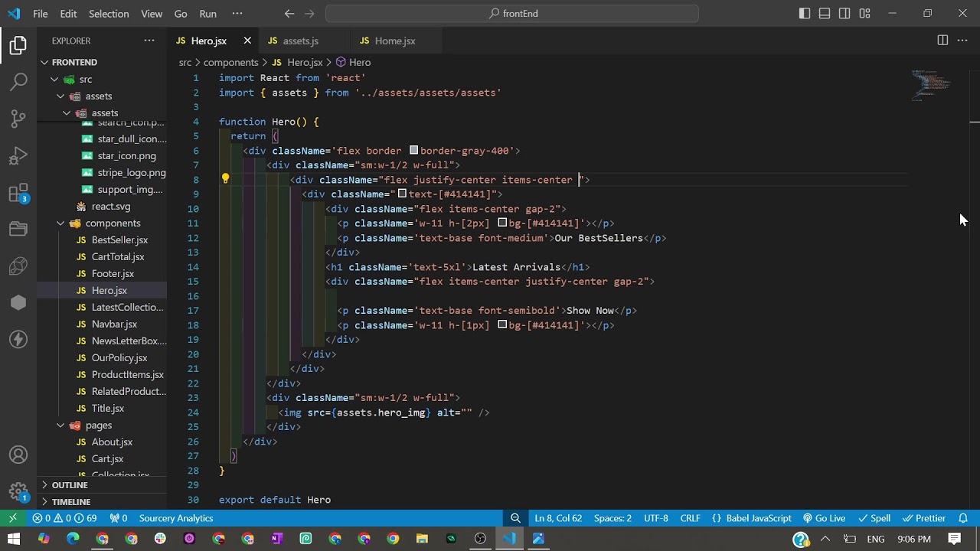This screenshot has width=980, height=551.
Task: Open the Extensions view with badge
Action: point(18,193)
